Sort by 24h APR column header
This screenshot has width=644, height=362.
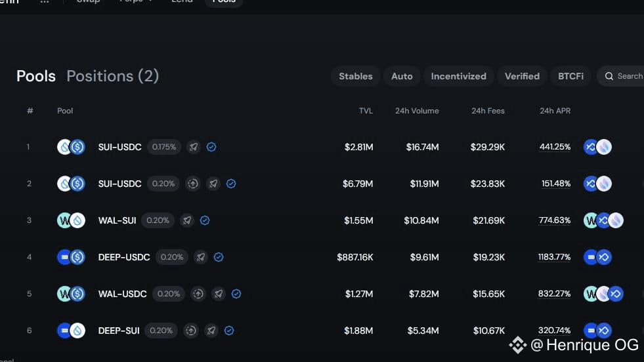555,111
